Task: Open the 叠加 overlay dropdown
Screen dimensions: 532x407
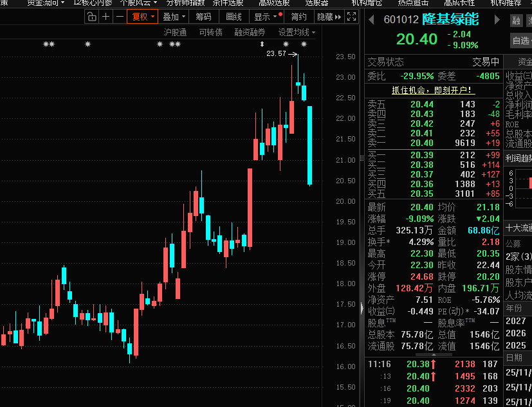Action: [x=174, y=17]
